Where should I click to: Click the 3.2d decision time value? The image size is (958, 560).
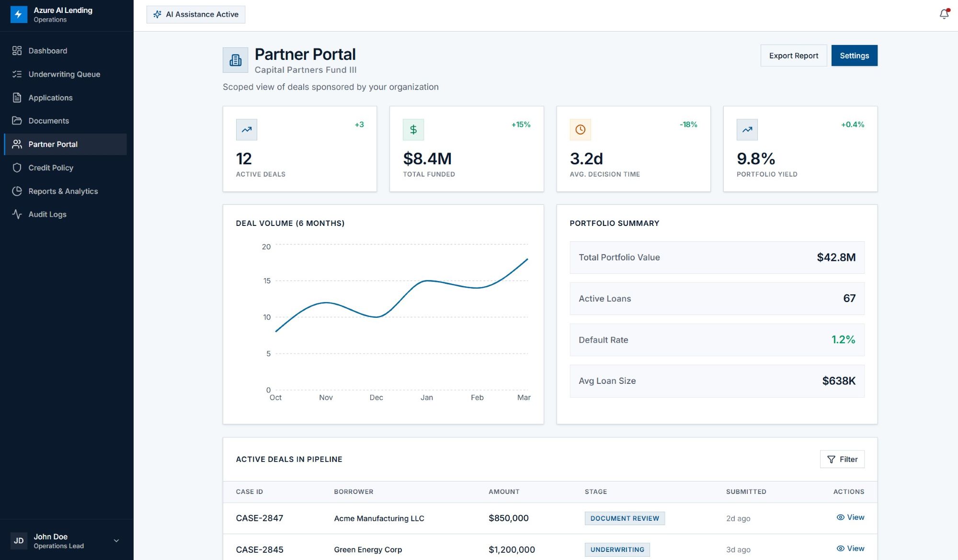tap(586, 158)
